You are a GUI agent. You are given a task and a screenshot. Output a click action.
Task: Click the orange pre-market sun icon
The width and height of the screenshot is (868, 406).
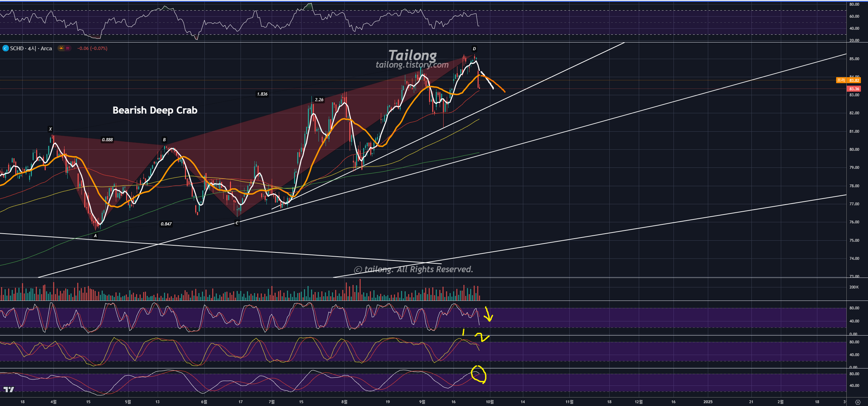[61, 48]
